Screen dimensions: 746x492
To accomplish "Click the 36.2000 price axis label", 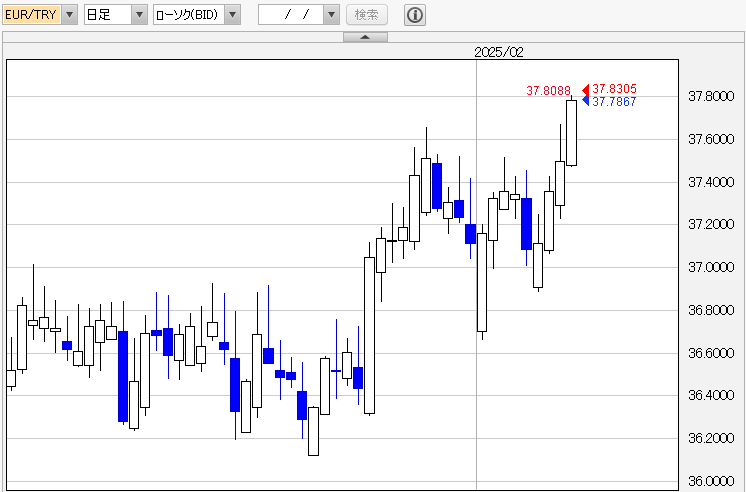I will tap(711, 438).
